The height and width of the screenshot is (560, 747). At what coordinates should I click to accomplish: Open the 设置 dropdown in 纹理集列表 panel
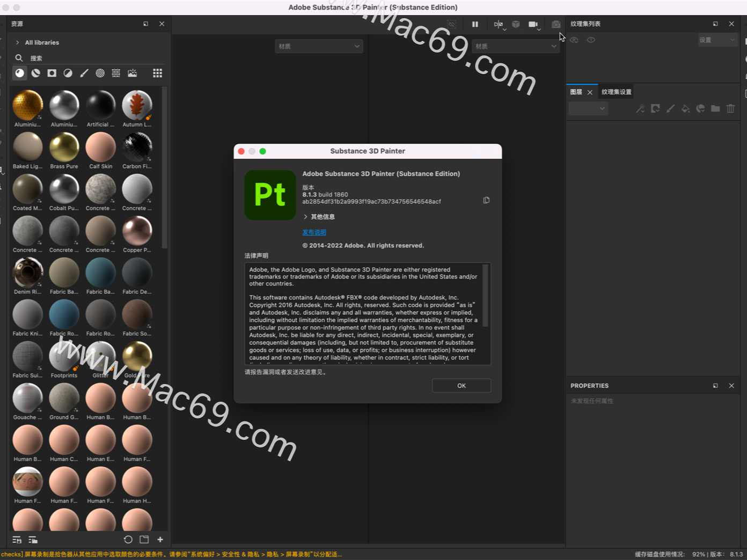(x=717, y=40)
